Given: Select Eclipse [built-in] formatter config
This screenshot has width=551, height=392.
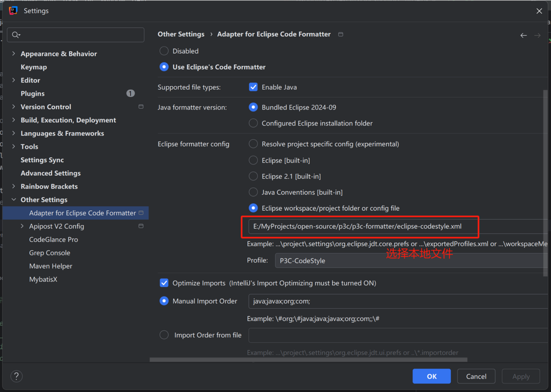Looking at the screenshot, I should (x=253, y=160).
